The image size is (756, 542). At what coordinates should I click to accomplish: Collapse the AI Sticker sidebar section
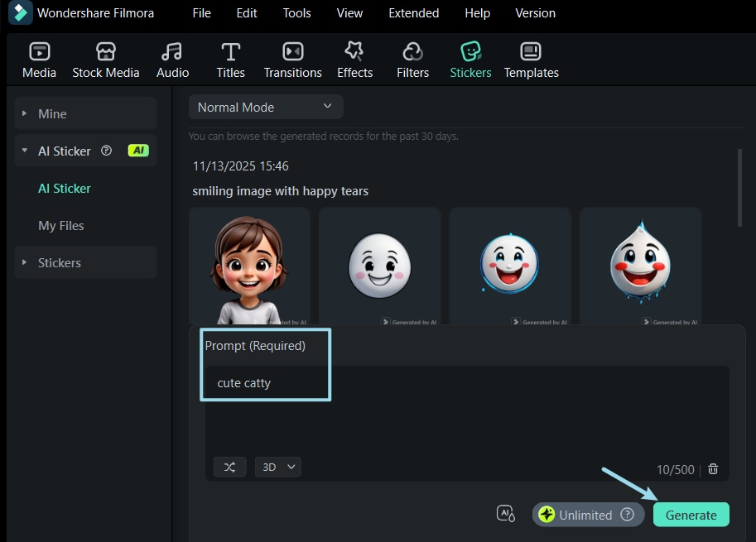click(x=23, y=151)
